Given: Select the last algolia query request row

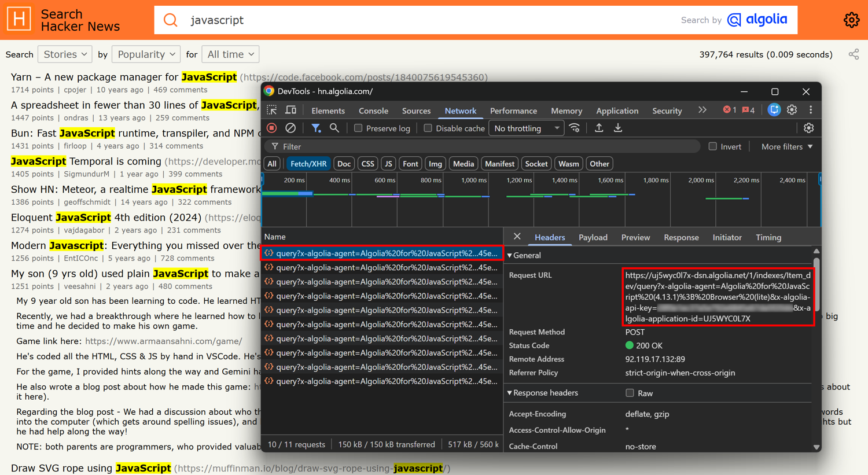Looking at the screenshot, I should click(382, 381).
